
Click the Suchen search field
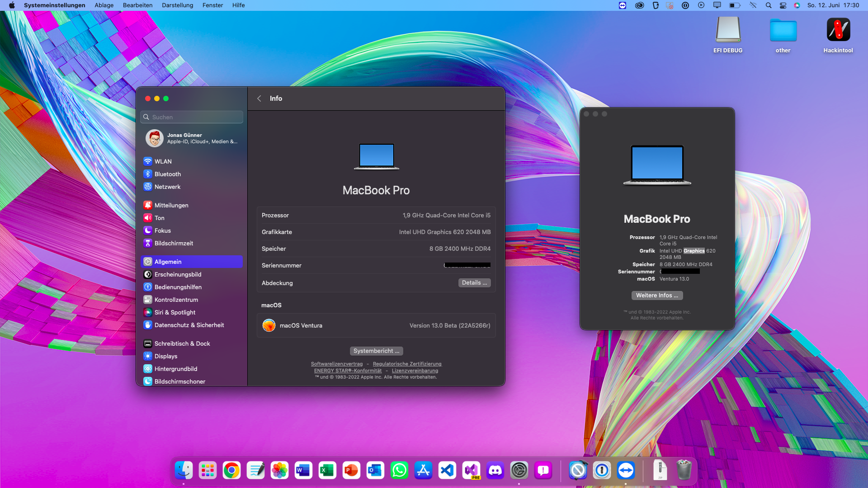(x=192, y=117)
